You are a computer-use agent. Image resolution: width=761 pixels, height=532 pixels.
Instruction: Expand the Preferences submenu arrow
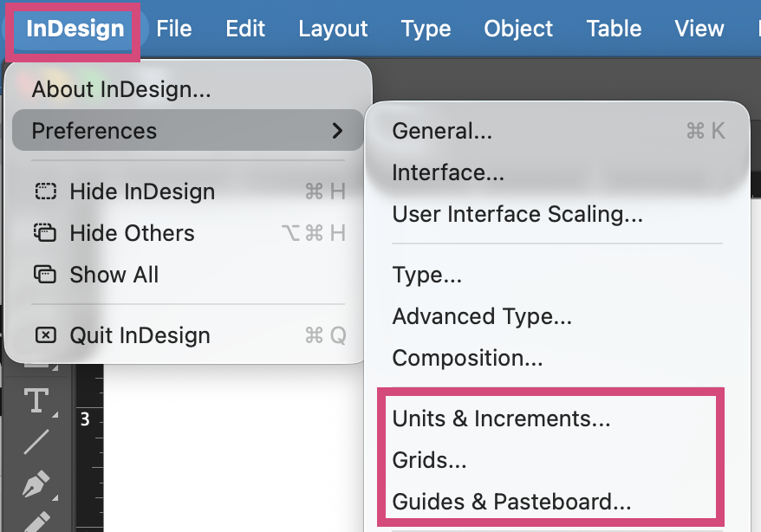click(337, 131)
